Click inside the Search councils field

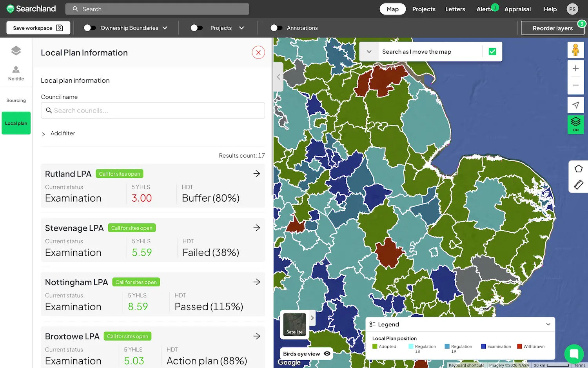click(153, 110)
